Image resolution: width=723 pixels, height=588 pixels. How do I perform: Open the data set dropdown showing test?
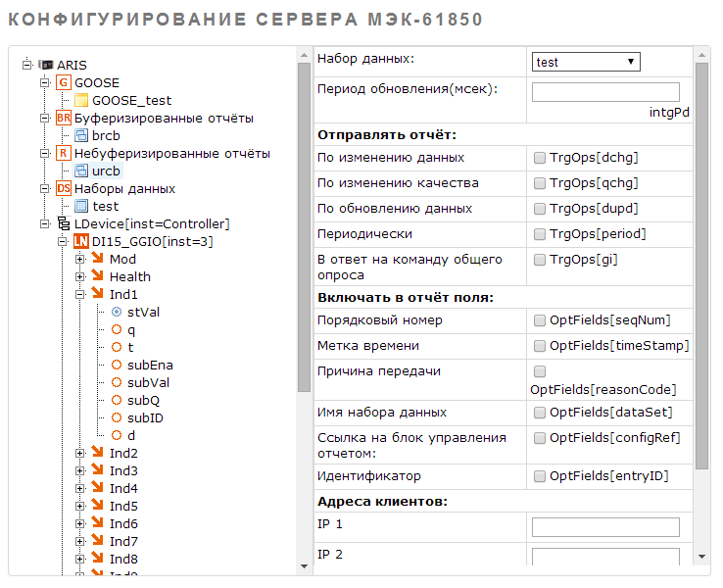(586, 62)
